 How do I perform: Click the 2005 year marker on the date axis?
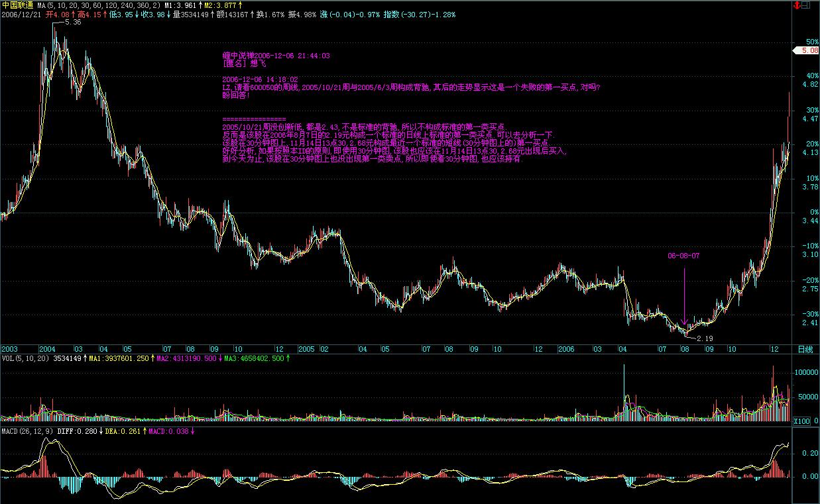306,348
